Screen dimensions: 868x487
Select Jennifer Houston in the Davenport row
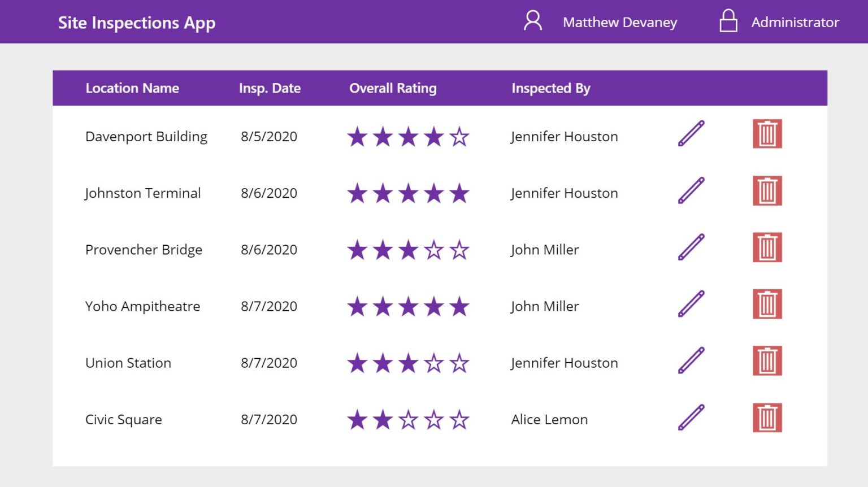point(563,136)
